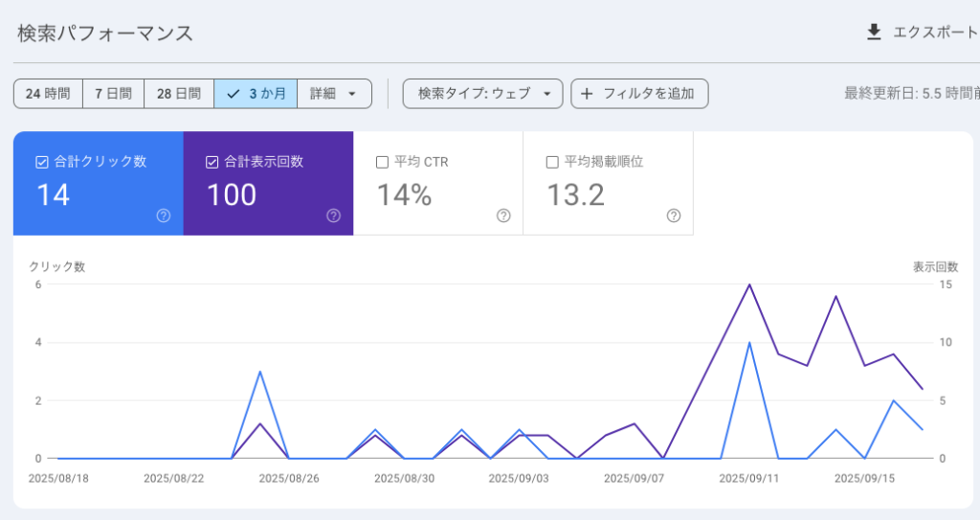The width and height of the screenshot is (980, 520).
Task: Click the impressions peak near 2025/09/11
Action: click(x=749, y=284)
